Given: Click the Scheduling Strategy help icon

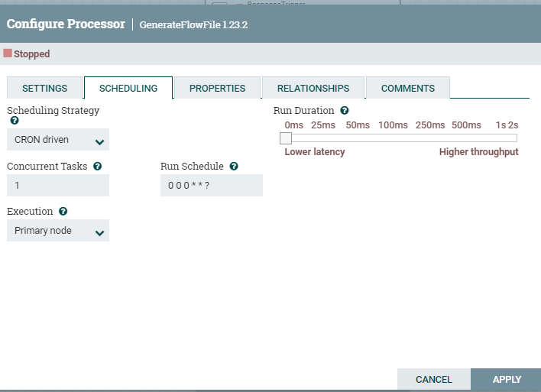Looking at the screenshot, I should pyautogui.click(x=15, y=121).
